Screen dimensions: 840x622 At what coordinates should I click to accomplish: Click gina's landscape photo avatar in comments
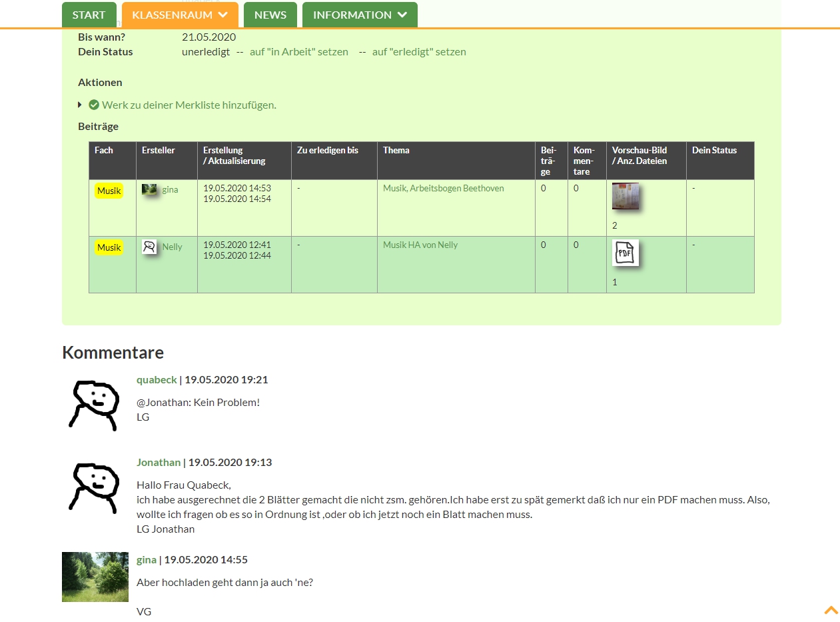pos(95,577)
